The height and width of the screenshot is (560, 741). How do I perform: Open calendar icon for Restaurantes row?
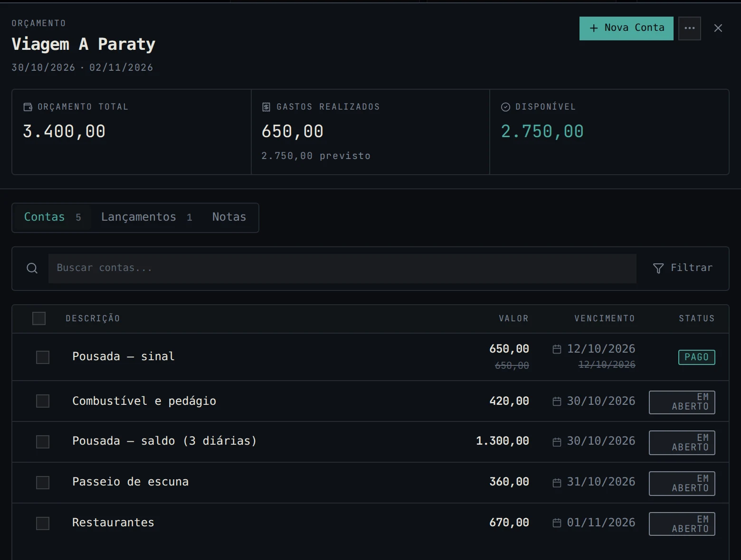tap(557, 523)
